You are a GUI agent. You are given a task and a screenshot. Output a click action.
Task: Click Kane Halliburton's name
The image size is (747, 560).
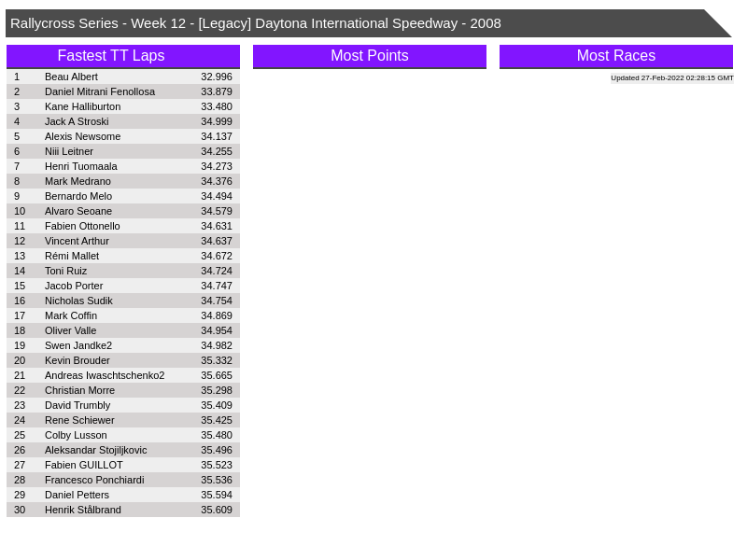tap(82, 106)
